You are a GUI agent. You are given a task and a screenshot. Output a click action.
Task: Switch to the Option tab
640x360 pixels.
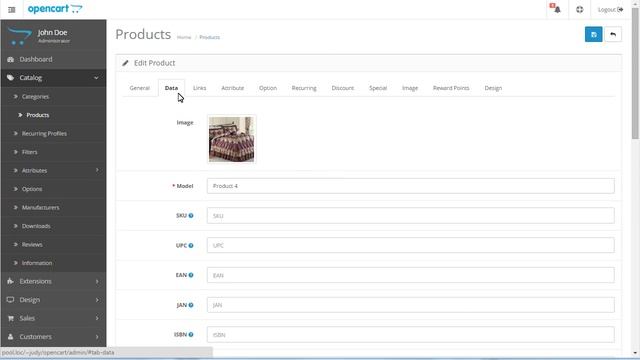point(268,88)
